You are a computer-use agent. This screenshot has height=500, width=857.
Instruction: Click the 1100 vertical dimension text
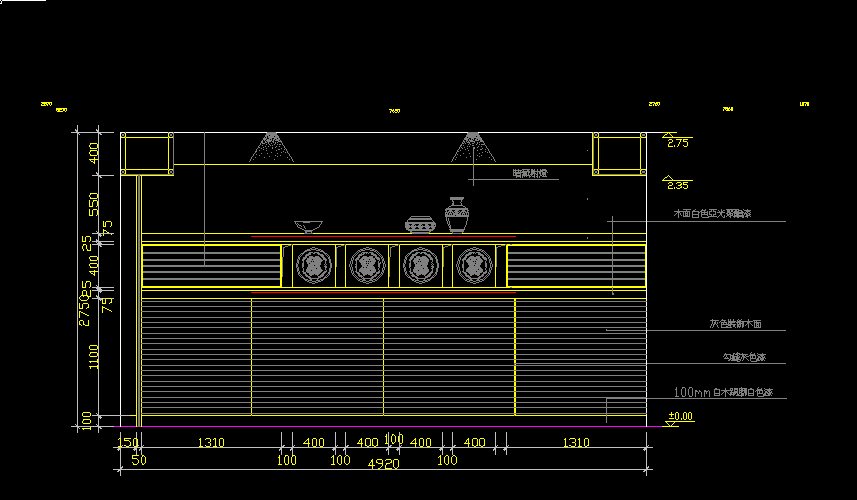94,357
